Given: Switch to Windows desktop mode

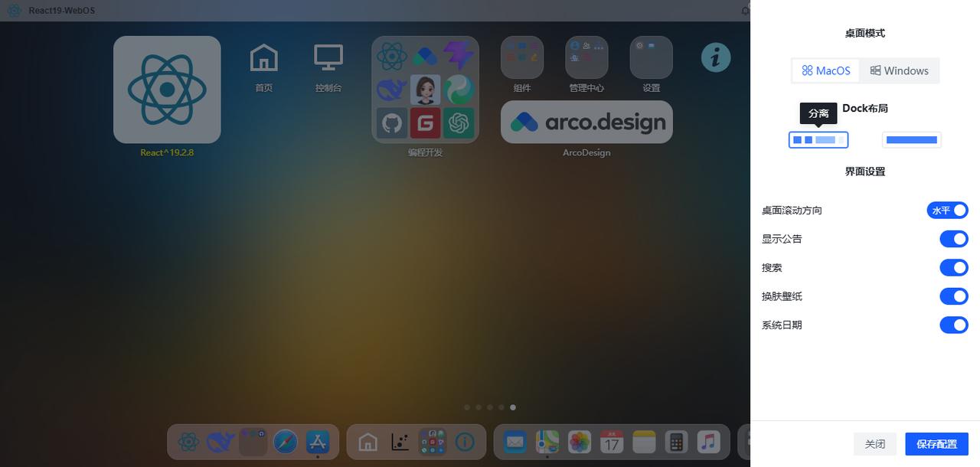Looking at the screenshot, I should 899,70.
